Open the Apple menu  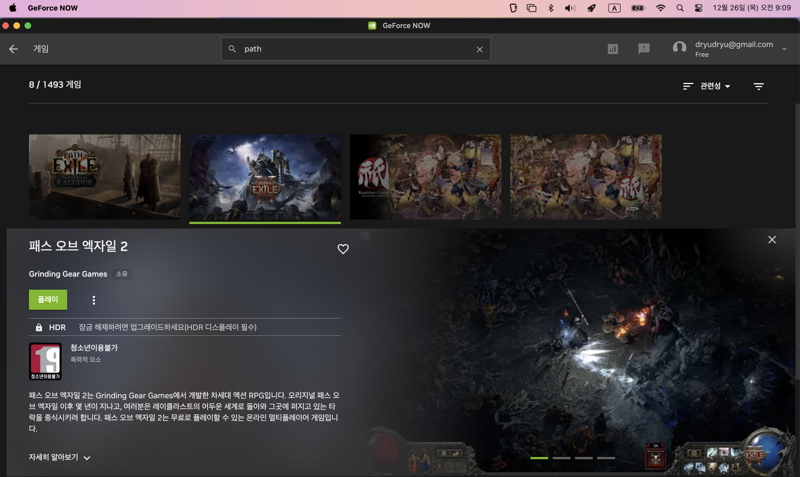(x=13, y=8)
